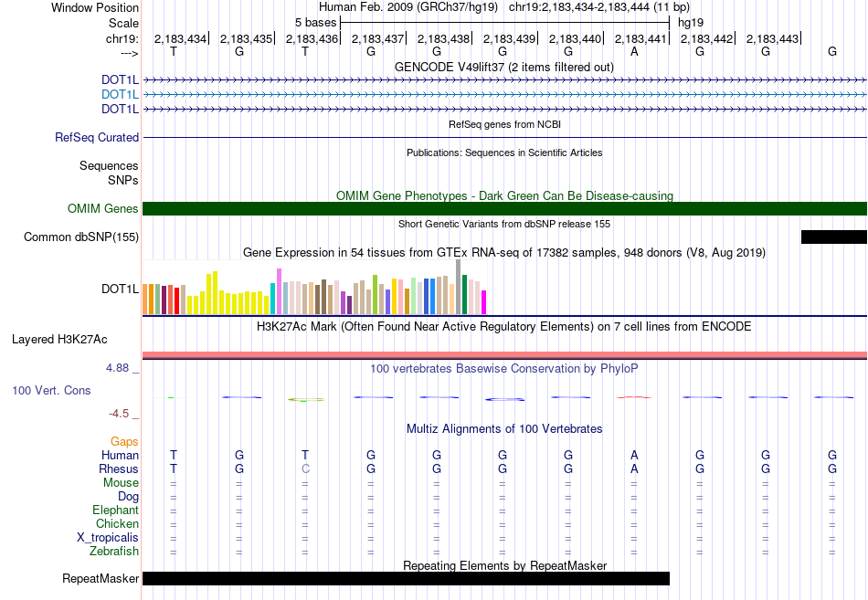Click the red PhyloP conservation mark
868x600 pixels.
point(634,397)
